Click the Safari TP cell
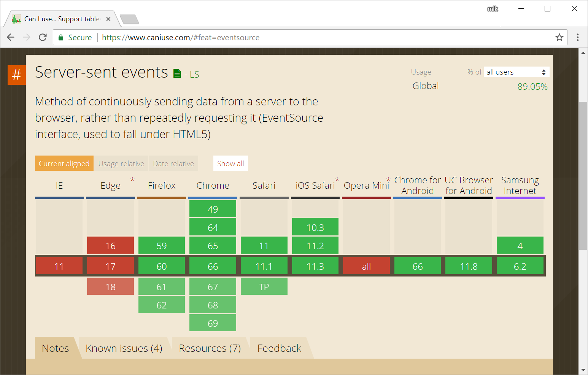 [x=264, y=286]
